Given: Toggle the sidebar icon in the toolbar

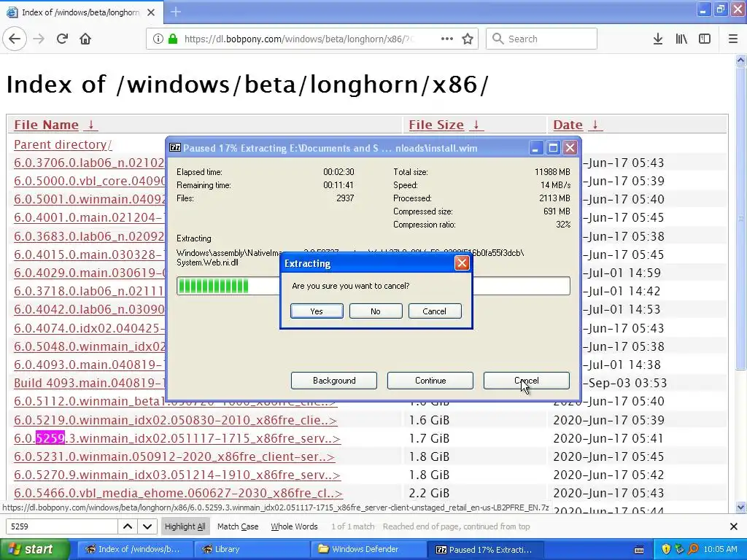Looking at the screenshot, I should (705, 39).
